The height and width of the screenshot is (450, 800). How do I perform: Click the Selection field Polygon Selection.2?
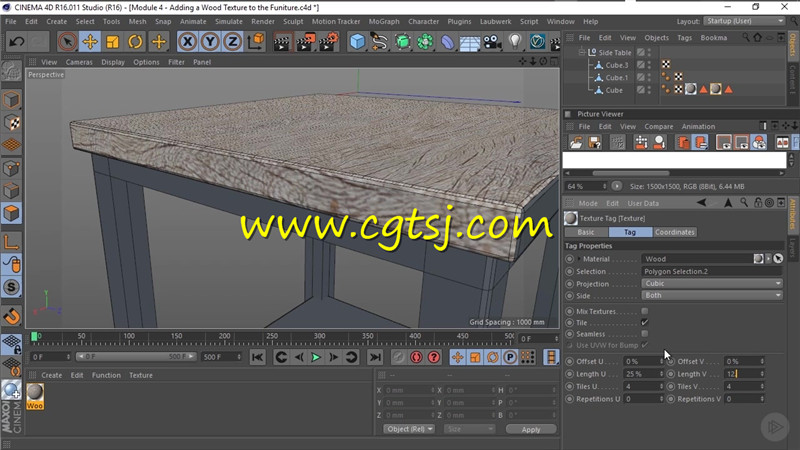pyautogui.click(x=712, y=271)
